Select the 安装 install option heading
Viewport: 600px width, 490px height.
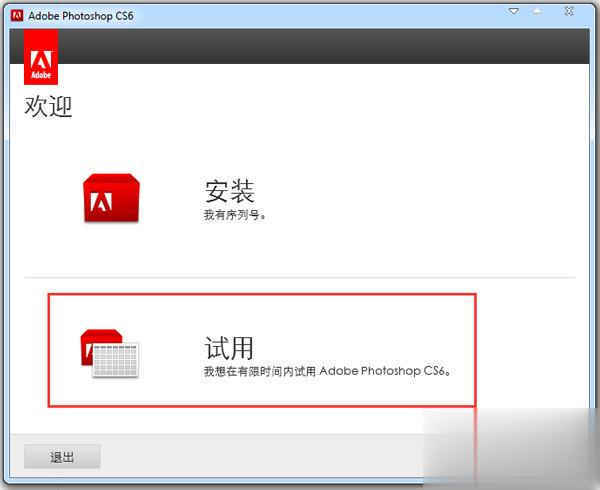click(229, 191)
